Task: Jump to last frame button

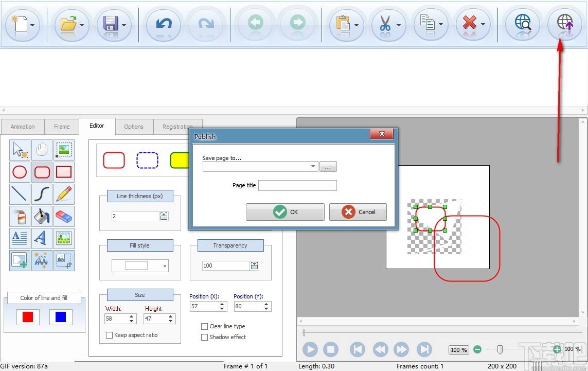Action: point(424,349)
